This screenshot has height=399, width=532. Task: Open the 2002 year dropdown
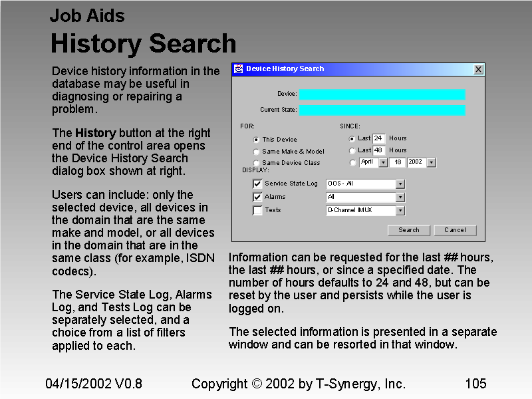coord(432,162)
